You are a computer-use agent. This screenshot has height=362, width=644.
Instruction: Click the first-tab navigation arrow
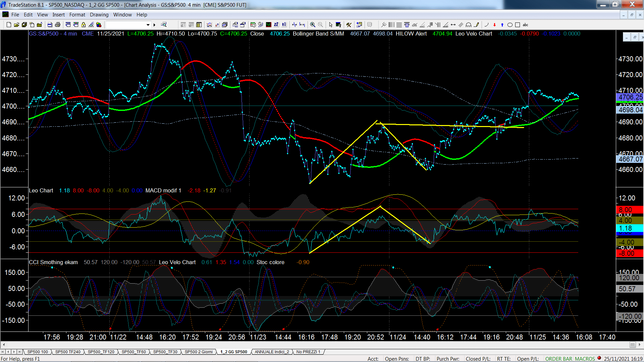point(3,352)
